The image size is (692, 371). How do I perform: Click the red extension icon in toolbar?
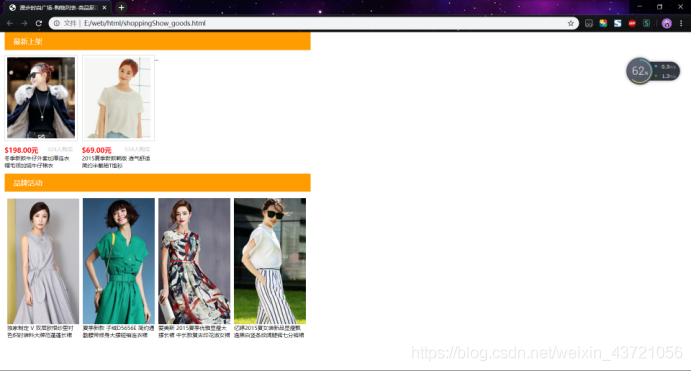tap(632, 23)
